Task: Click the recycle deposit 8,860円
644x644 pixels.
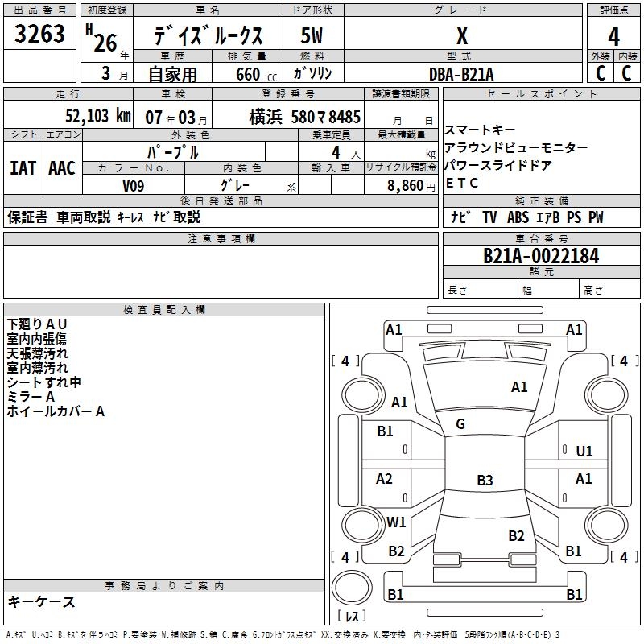Action: pos(411,186)
